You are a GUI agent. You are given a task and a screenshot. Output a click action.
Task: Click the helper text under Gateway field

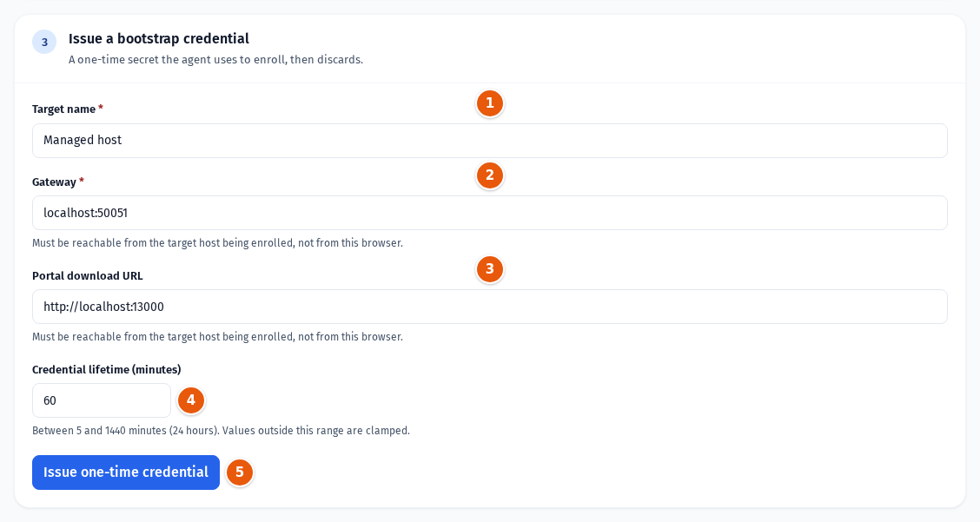217,242
